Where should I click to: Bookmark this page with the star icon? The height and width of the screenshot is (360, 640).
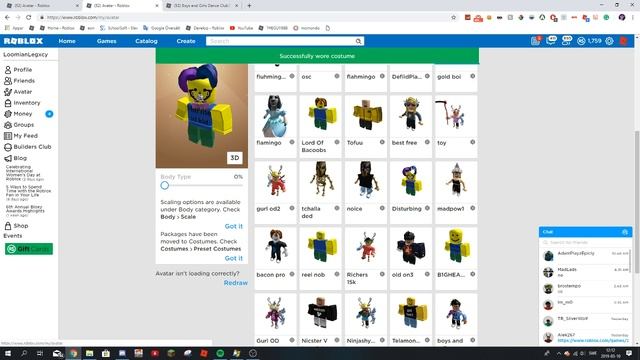(453, 17)
